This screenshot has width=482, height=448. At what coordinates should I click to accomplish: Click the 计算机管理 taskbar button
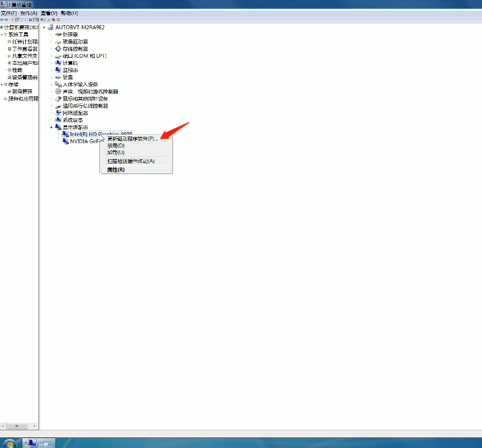pyautogui.click(x=39, y=443)
